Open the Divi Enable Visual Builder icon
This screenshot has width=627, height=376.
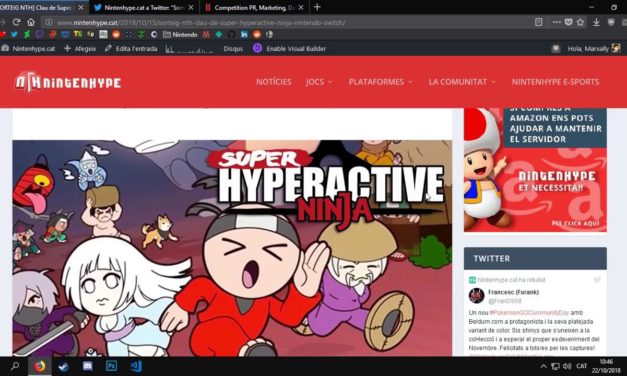pyautogui.click(x=257, y=48)
